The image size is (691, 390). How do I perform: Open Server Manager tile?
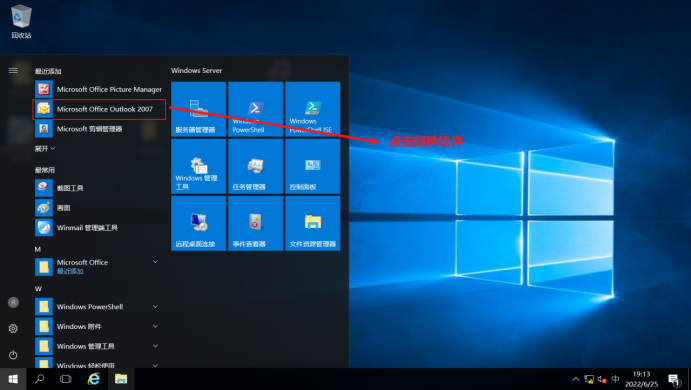coord(198,109)
